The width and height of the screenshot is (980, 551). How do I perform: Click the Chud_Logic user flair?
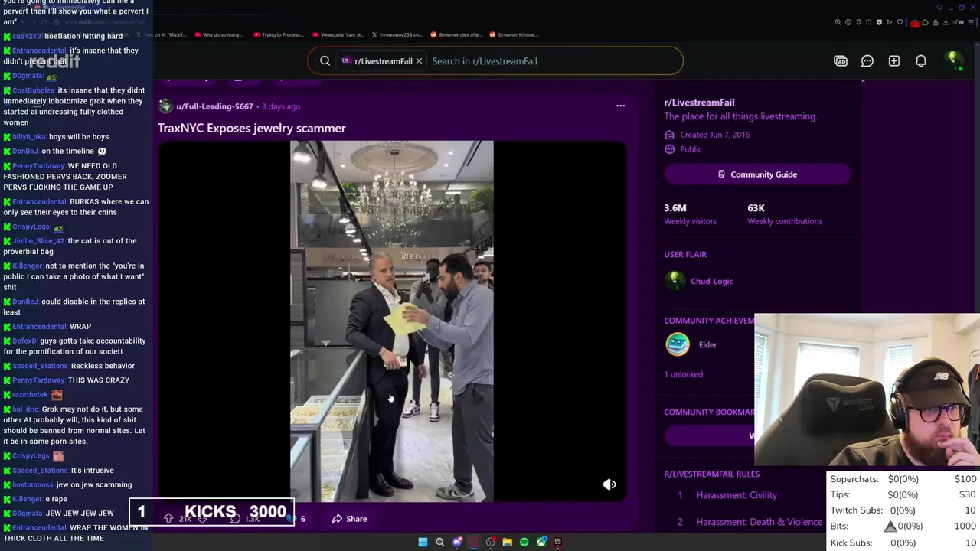711,282
